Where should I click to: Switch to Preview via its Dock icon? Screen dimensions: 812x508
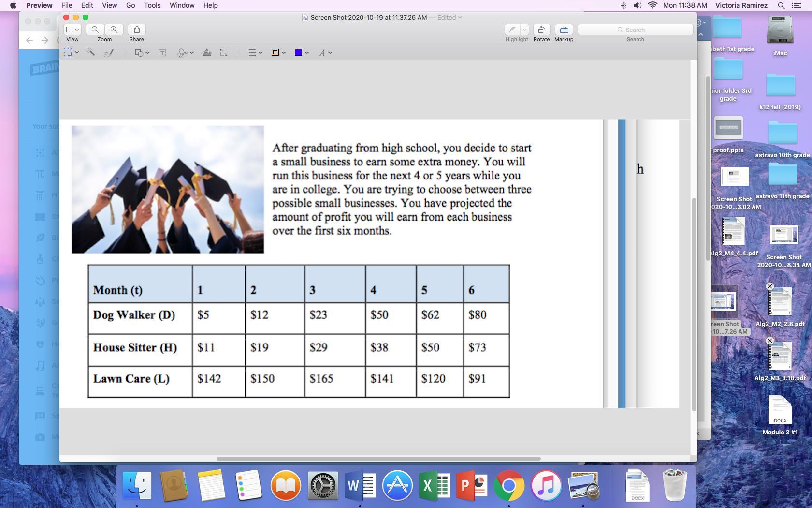[583, 485]
